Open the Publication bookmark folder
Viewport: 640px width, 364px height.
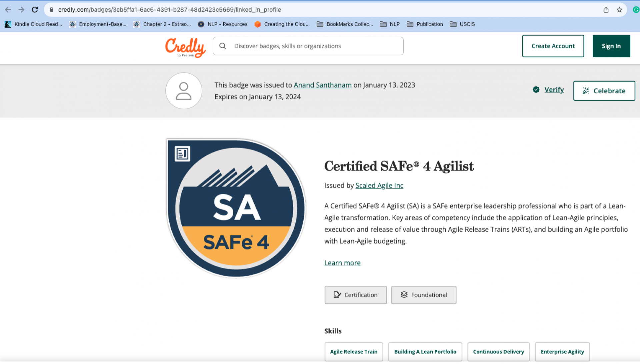pos(425,24)
